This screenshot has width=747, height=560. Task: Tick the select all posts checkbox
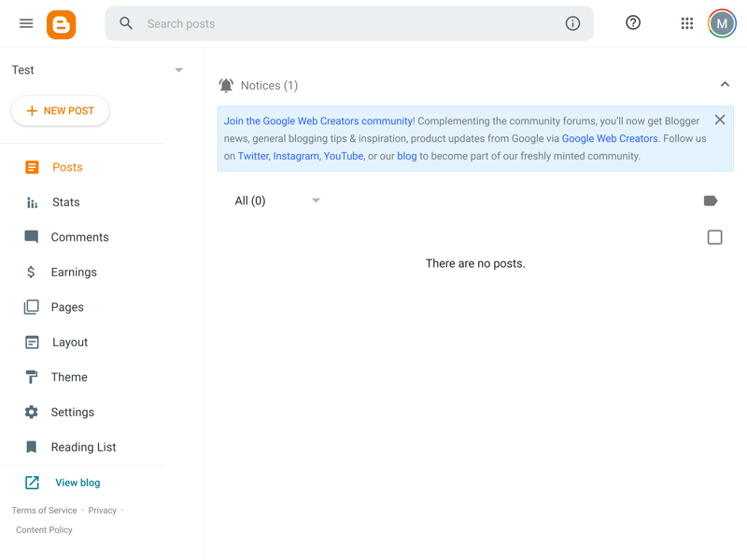tap(715, 237)
